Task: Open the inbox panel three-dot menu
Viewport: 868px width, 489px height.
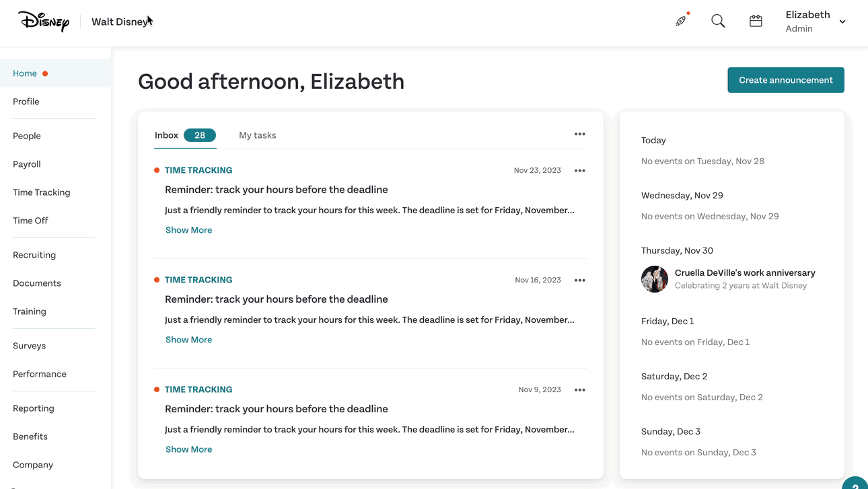Action: [x=579, y=134]
